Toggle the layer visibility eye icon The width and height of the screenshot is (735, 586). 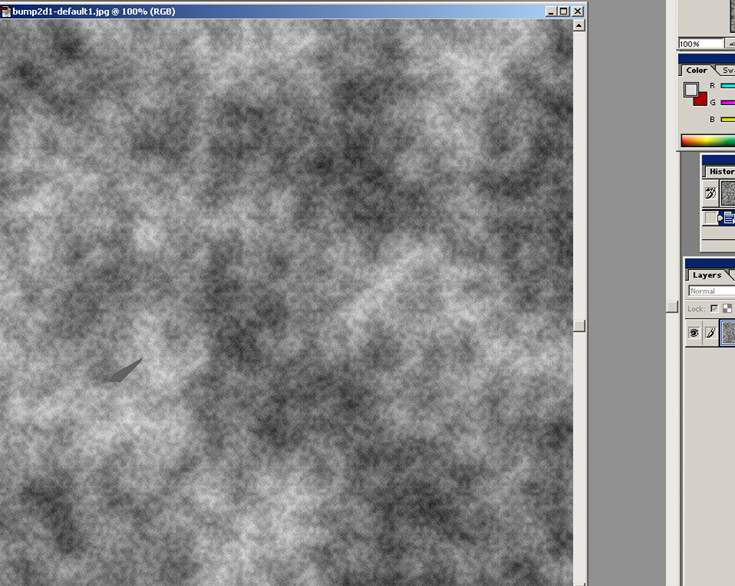[x=693, y=334]
